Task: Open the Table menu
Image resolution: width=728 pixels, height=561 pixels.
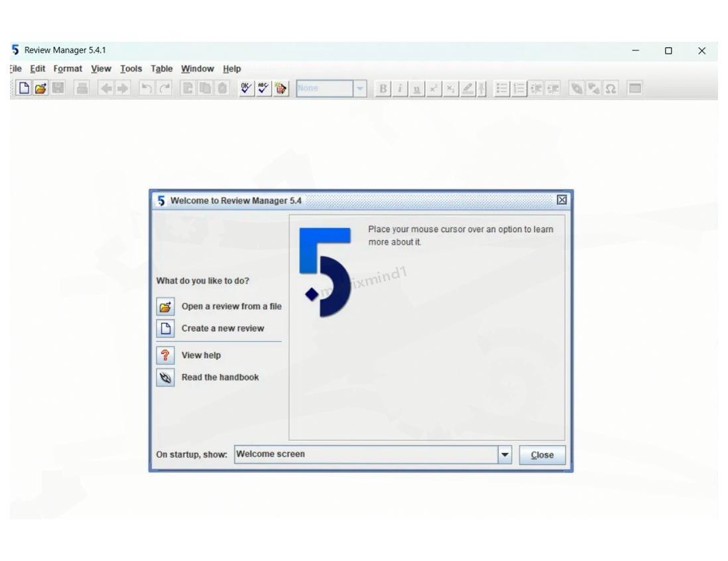Action: (x=162, y=69)
